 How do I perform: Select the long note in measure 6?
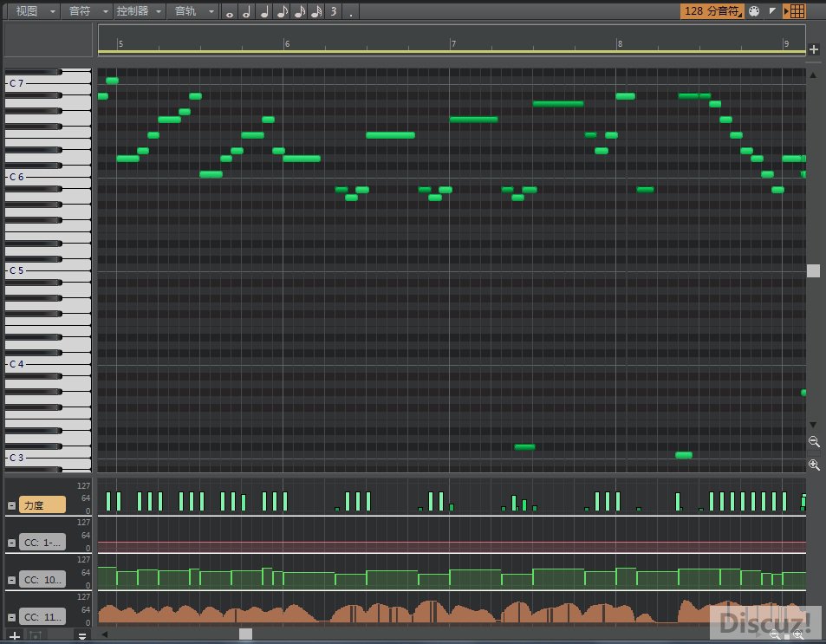[x=390, y=135]
